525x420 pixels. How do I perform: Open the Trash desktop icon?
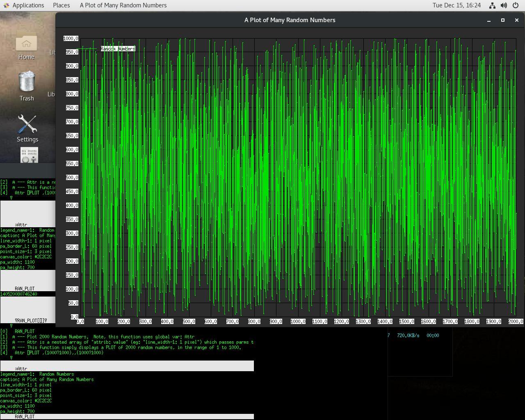click(x=27, y=86)
